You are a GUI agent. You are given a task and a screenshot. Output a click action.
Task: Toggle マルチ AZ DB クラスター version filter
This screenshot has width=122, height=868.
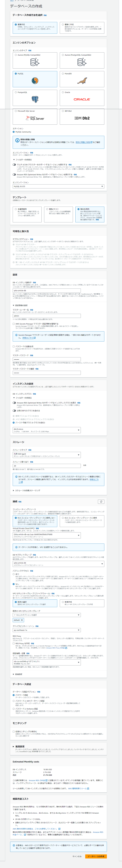click(14, 165)
